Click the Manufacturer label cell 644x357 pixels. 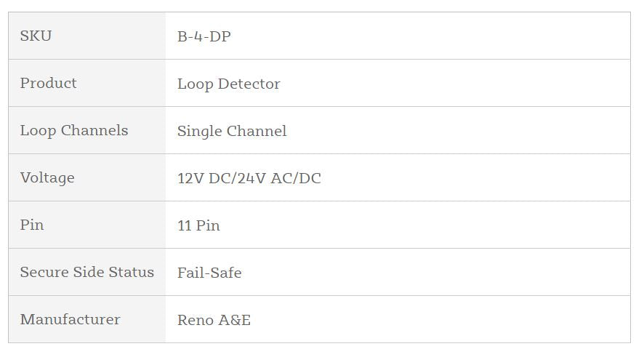pos(70,319)
